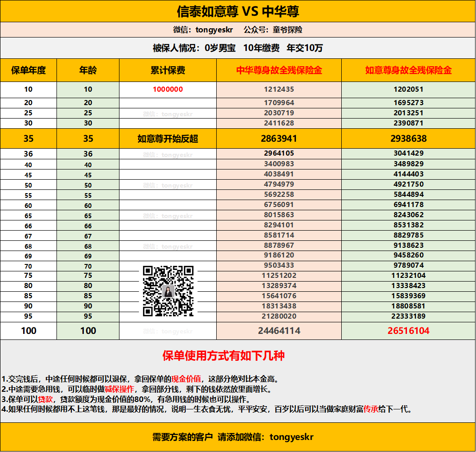
Task: Click the value 18313438
Action: 279,306
